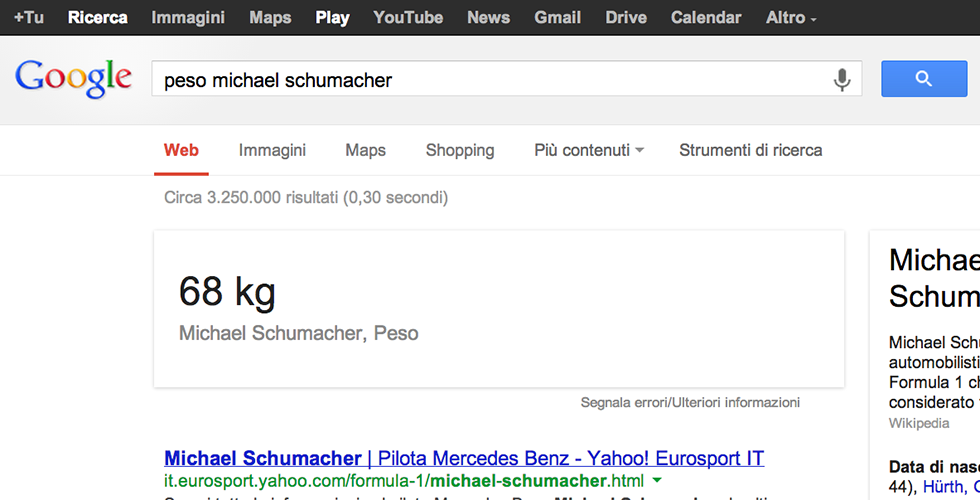This screenshot has width=980, height=500.
Task: Expand the Altro menu in top bar
Action: pyautogui.click(x=791, y=18)
